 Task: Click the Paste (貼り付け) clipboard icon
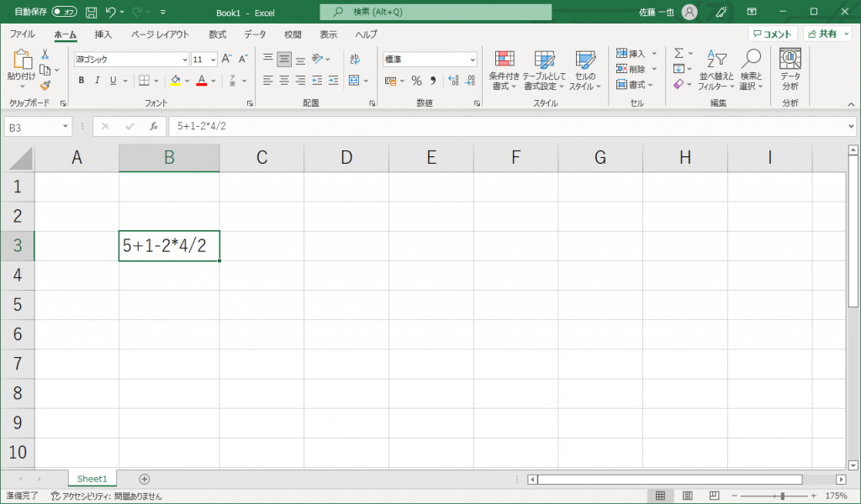pyautogui.click(x=22, y=60)
